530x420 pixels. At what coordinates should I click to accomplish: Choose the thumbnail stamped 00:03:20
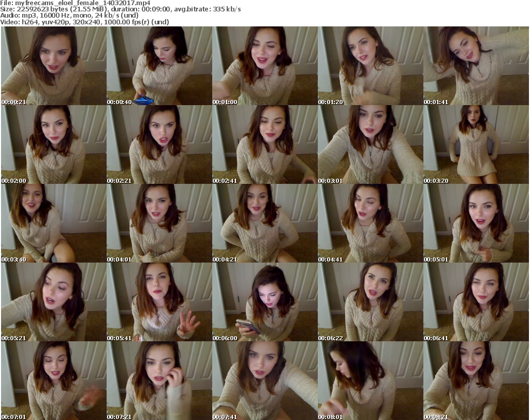(x=476, y=144)
